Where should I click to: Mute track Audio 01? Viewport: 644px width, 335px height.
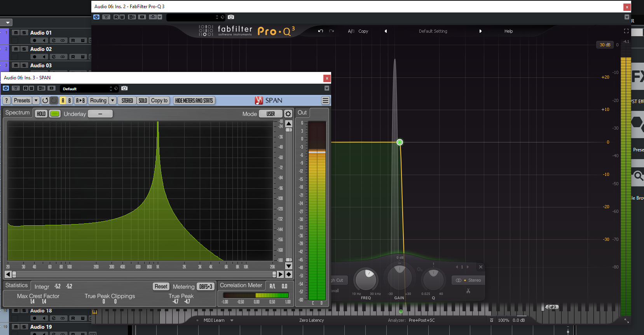[16, 33]
